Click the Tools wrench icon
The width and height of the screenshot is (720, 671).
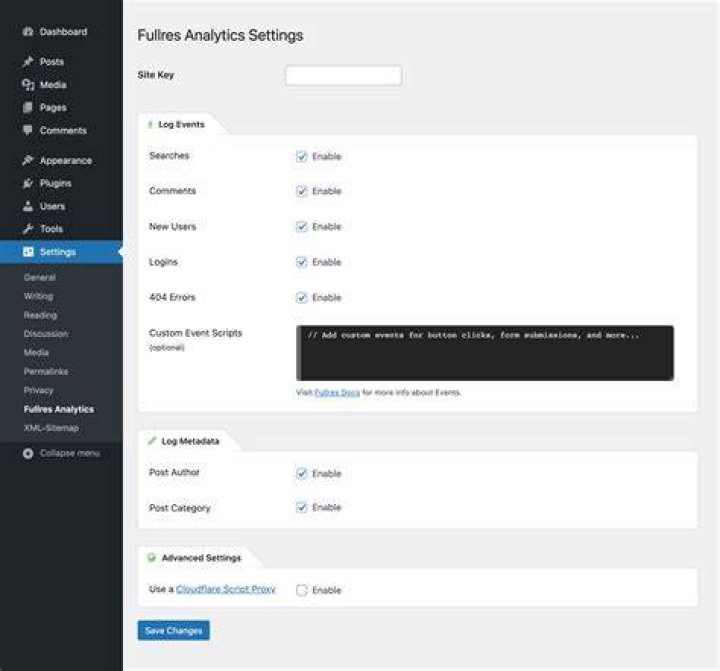[28, 229]
